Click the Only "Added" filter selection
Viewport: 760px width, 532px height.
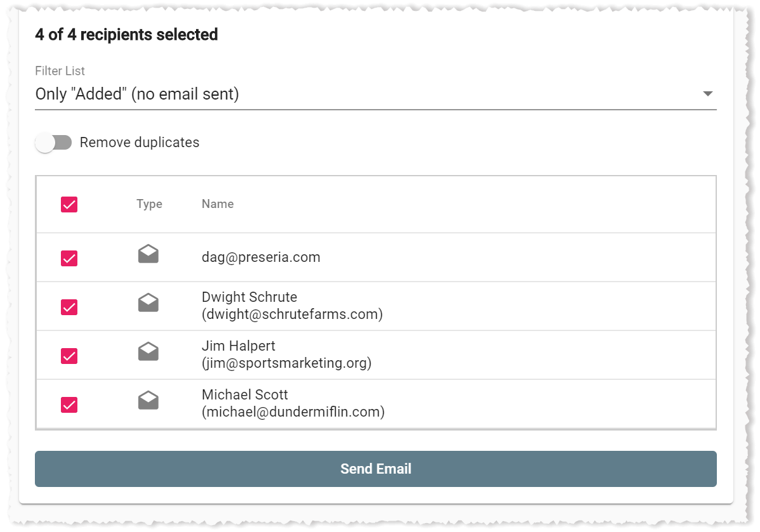tap(137, 94)
